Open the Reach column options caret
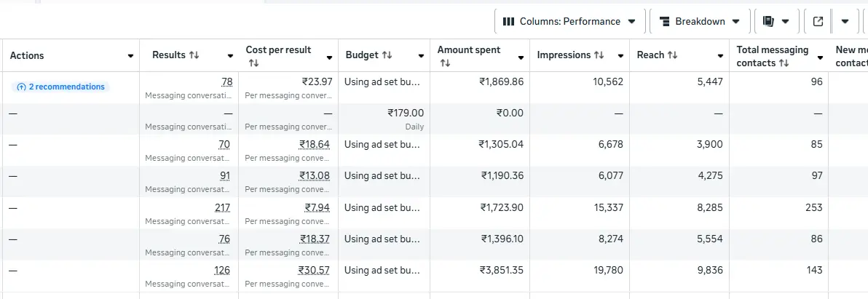Screen dimensions: 868x299 [x=720, y=56]
